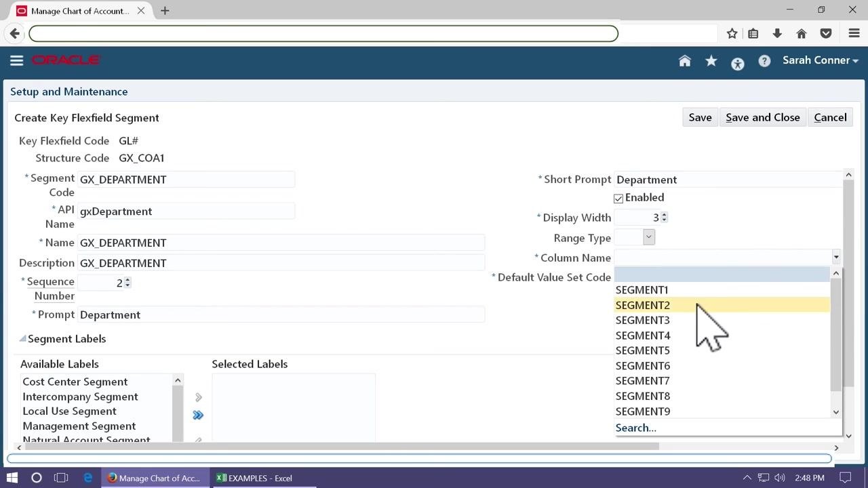
Task: Open Oracle favorites star icon
Action: (x=711, y=61)
